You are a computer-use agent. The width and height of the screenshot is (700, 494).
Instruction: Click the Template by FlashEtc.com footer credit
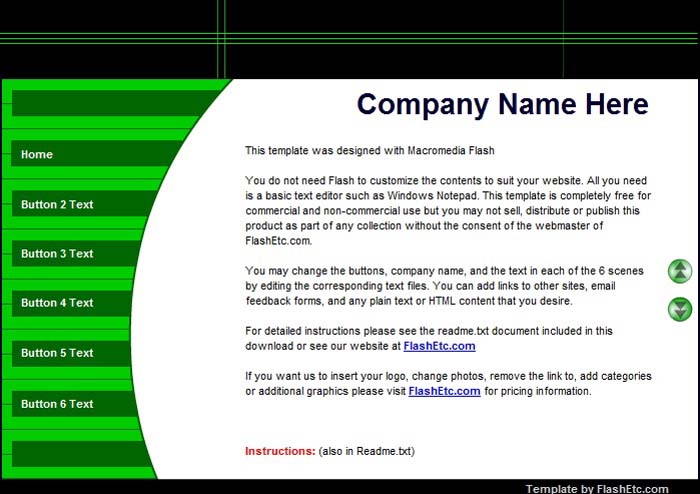(x=597, y=488)
